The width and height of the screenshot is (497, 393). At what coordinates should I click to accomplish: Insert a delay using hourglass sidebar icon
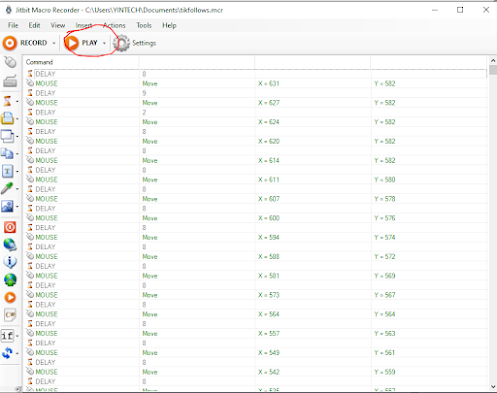(7, 101)
